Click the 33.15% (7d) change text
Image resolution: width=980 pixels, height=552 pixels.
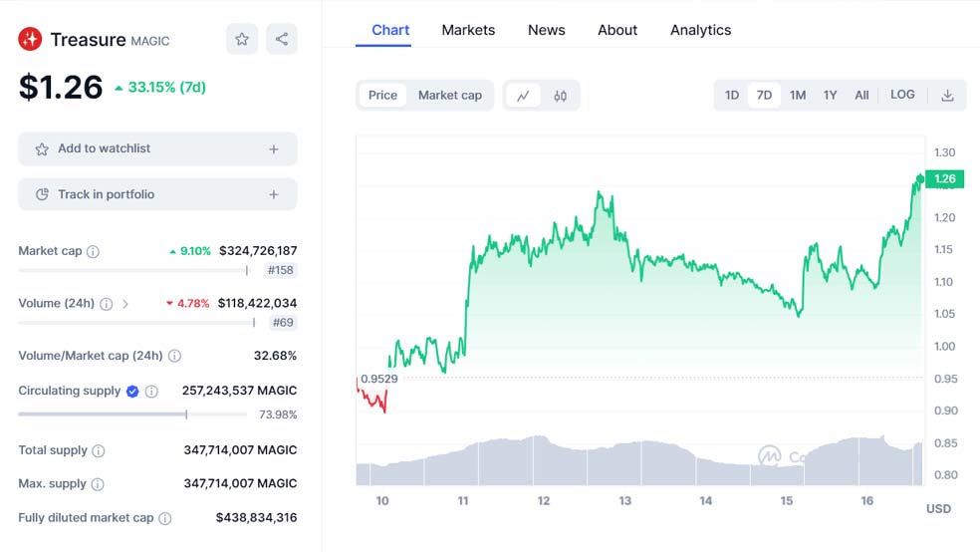[x=167, y=87]
